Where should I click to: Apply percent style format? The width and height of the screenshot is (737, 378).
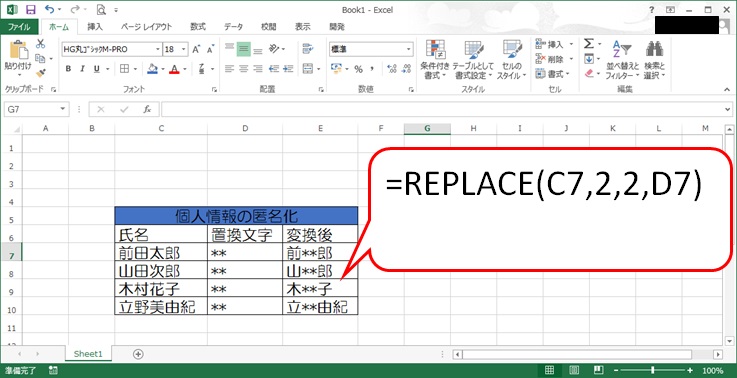(x=359, y=69)
